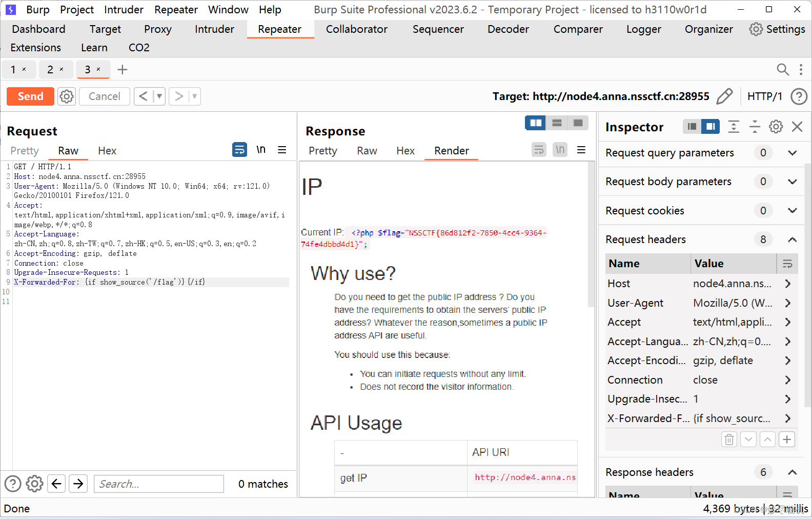Switch to Repeater tab 1
Screen dimensions: 812x519
click(13, 70)
